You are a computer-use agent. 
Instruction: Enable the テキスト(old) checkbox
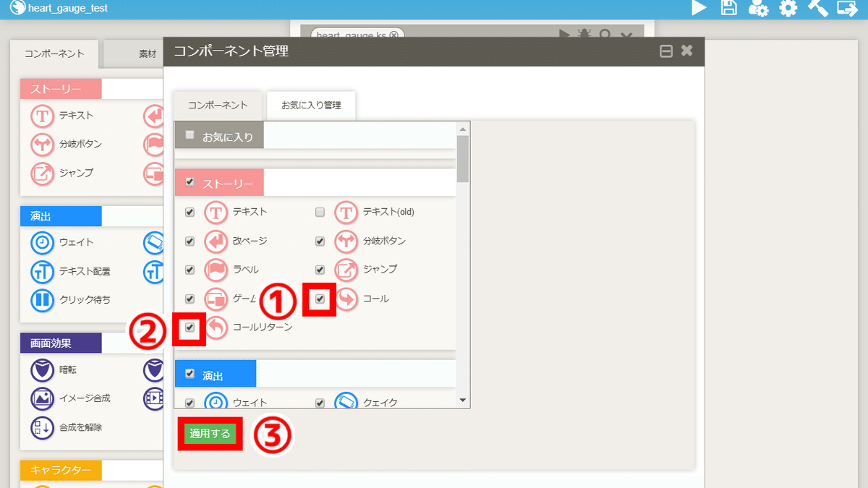click(320, 213)
